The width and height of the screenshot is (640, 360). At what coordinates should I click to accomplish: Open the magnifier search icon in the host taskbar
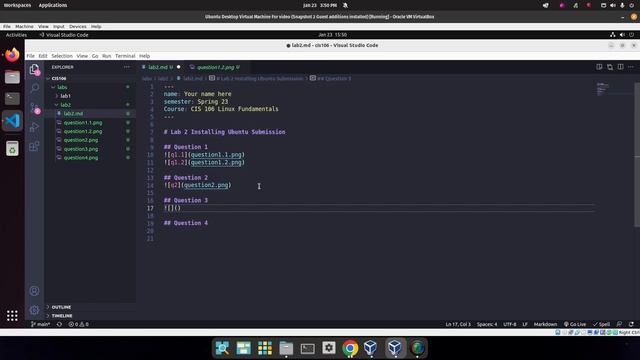222,348
